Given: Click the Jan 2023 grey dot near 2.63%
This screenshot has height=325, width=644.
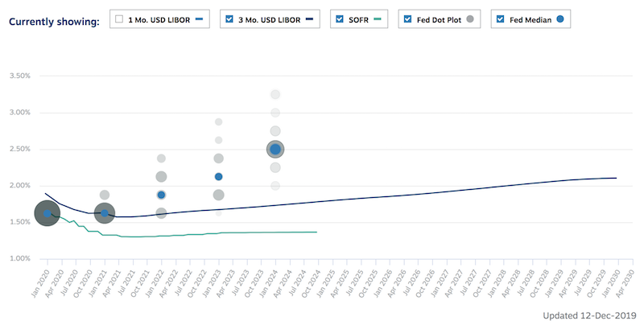Looking at the screenshot, I should [x=218, y=140].
